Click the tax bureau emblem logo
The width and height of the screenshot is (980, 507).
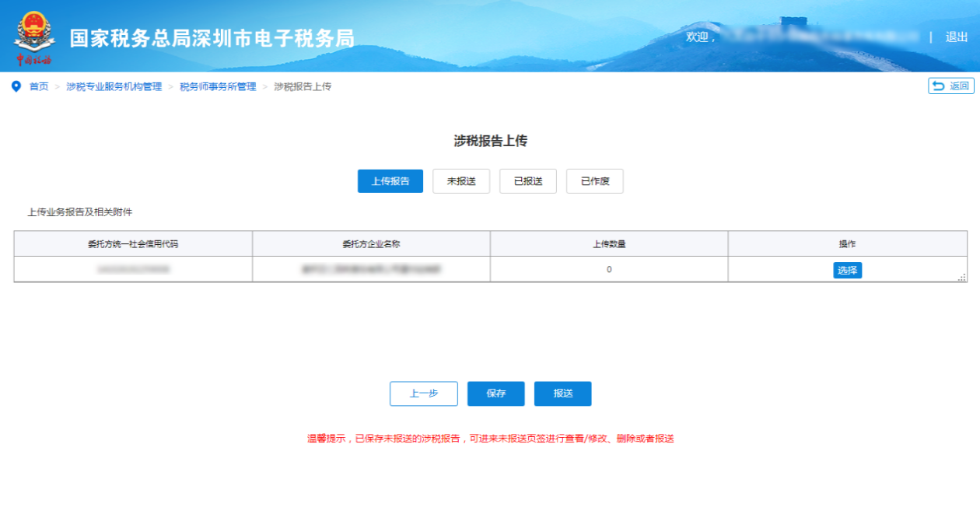pyautogui.click(x=33, y=37)
